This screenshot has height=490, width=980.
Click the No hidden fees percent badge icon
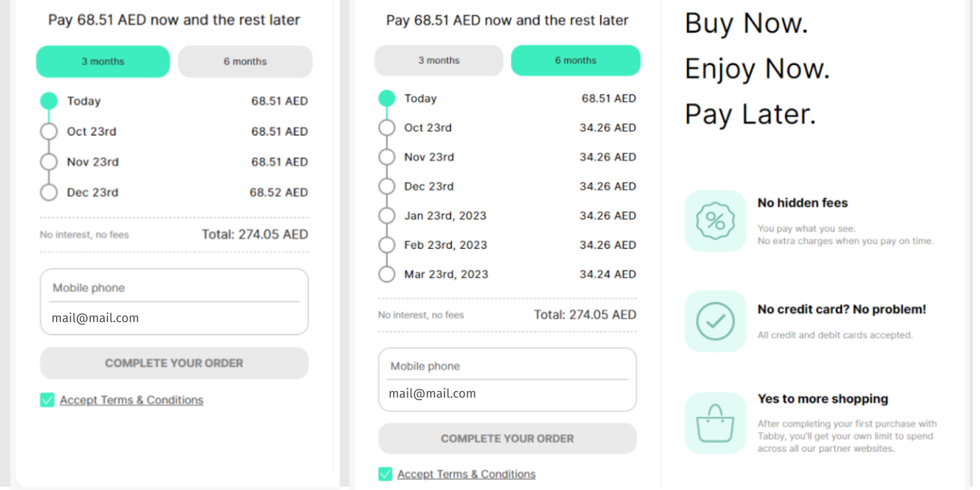pyautogui.click(x=715, y=221)
